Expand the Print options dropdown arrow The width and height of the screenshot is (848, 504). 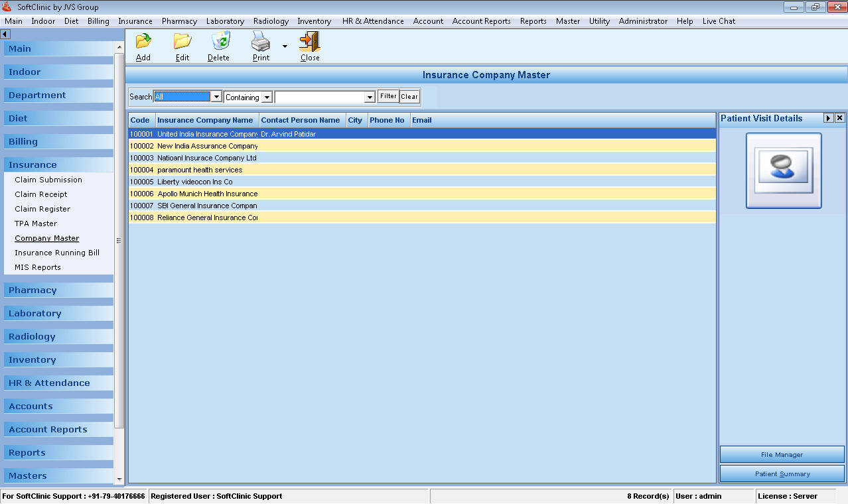point(285,46)
